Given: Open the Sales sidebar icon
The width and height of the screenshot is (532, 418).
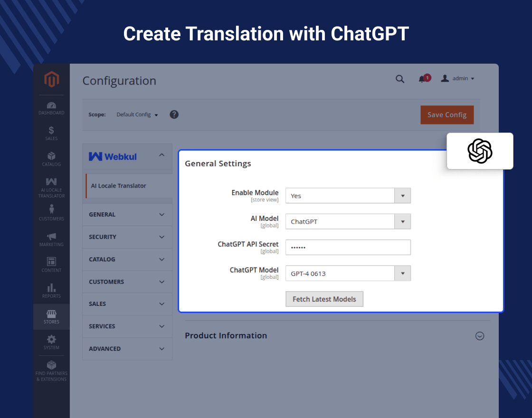Looking at the screenshot, I should click(51, 133).
